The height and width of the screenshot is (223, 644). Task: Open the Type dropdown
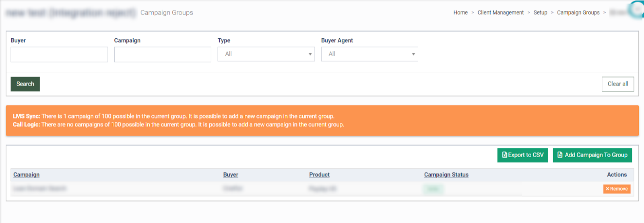266,54
